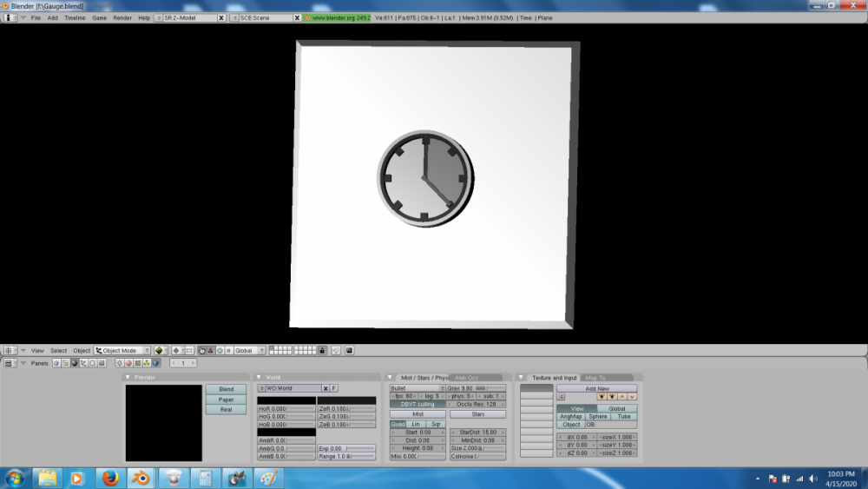Screen dimensions: 868x489
Task: Enable the Stars option
Action: point(477,414)
